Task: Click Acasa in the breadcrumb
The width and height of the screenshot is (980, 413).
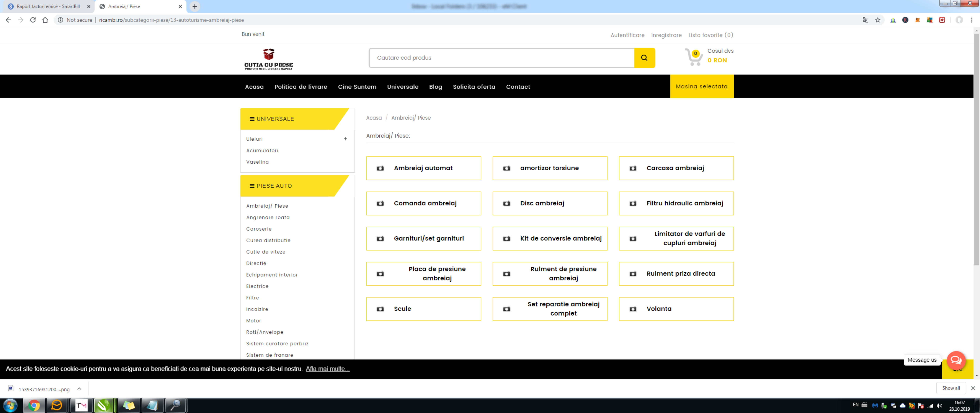Action: tap(374, 118)
